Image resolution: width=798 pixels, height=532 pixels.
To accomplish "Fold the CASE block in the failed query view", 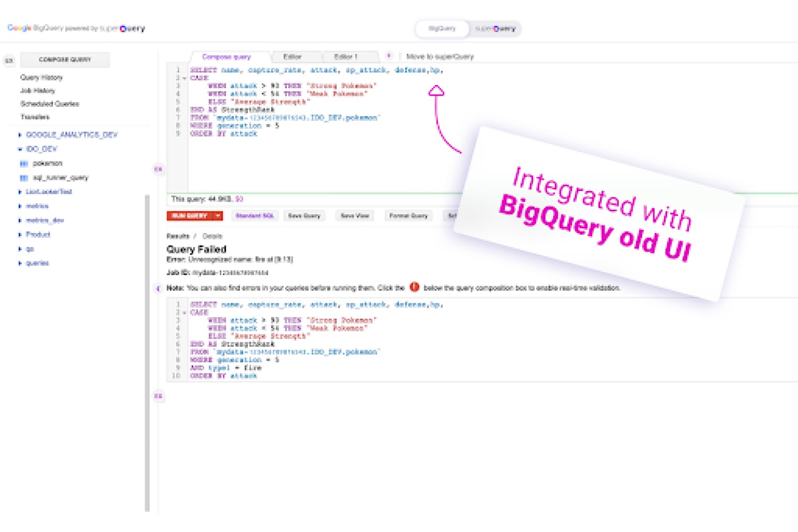I will tap(184, 313).
